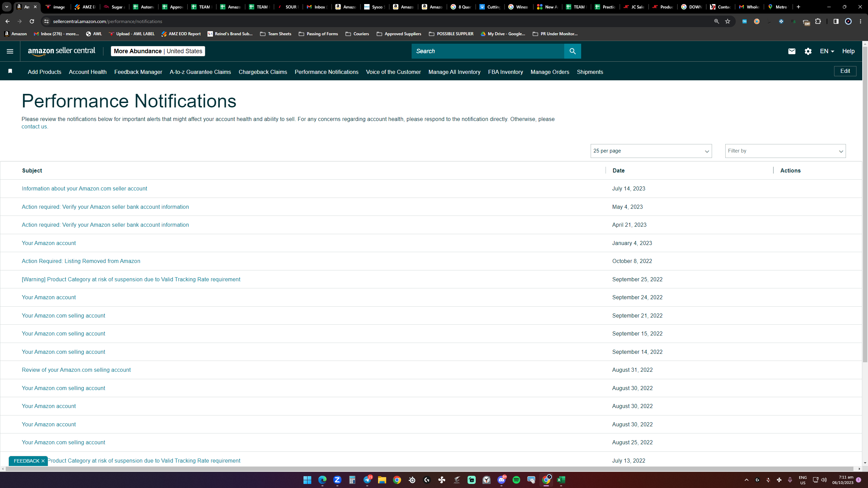868x488 pixels.
Task: Open the Chrome profile avatar icon
Action: click(x=848, y=21)
